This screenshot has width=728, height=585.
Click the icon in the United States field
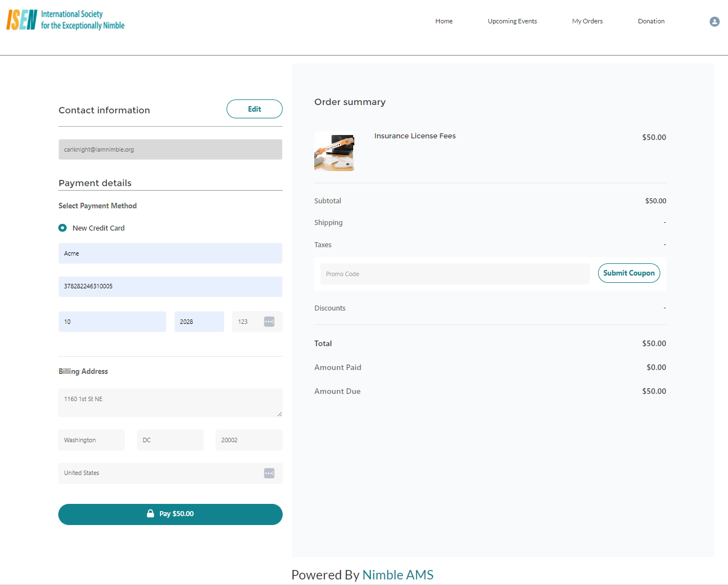coord(269,473)
